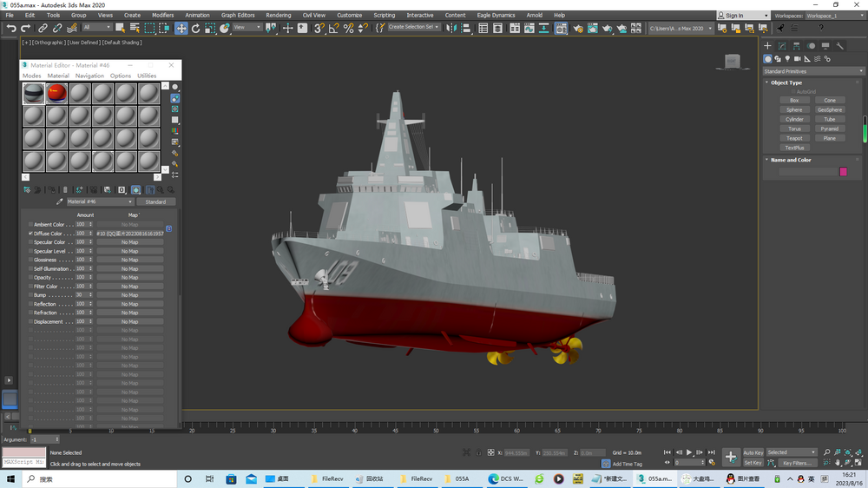Click the Undo arrow icon
This screenshot has height=488, width=868.
10,29
